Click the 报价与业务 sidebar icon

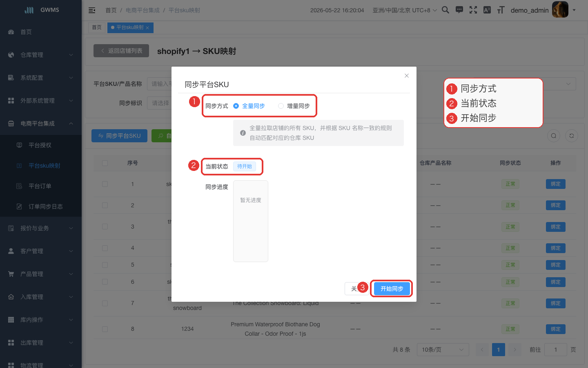pyautogui.click(x=11, y=228)
